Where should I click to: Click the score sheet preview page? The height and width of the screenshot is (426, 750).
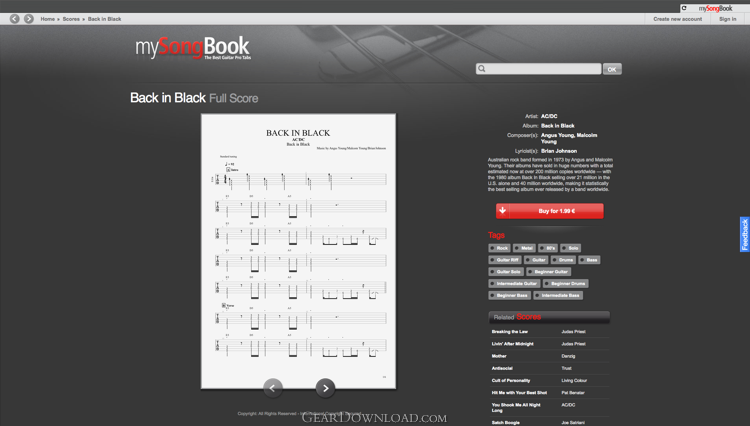click(298, 251)
